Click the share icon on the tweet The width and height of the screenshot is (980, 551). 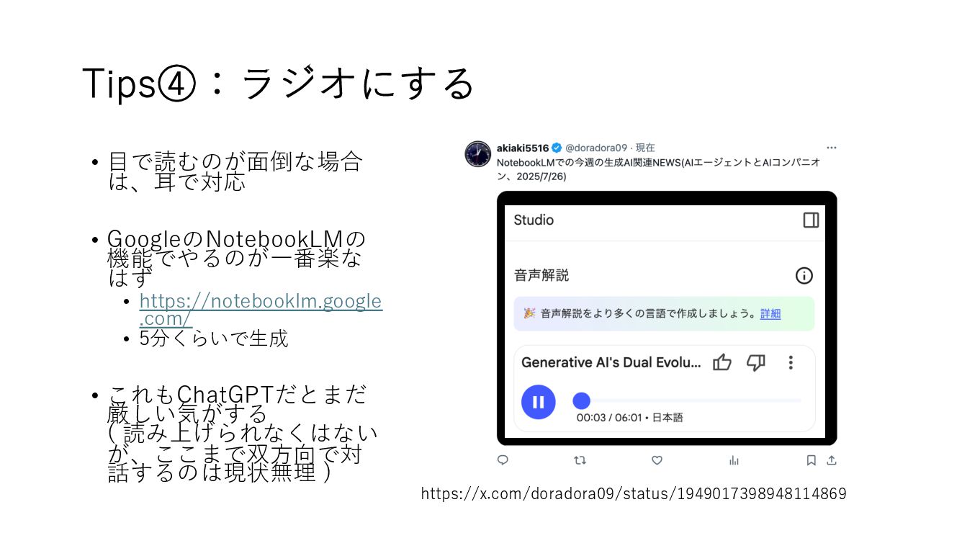coord(831,460)
